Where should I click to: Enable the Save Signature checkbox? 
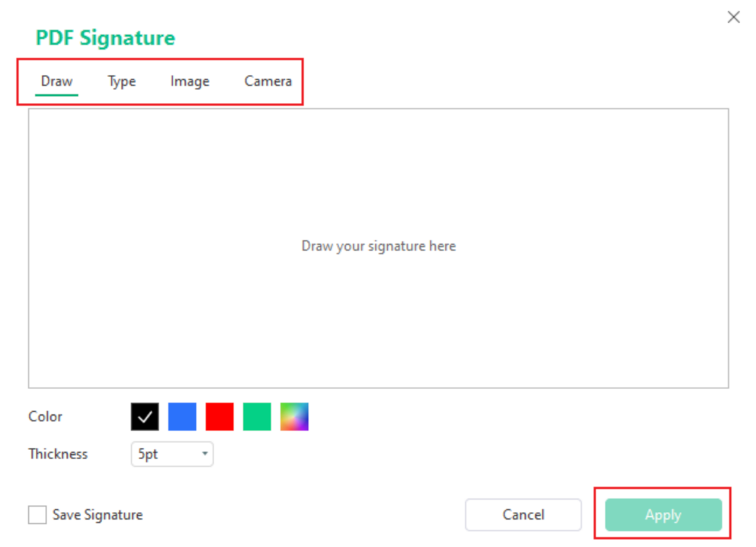(37, 514)
